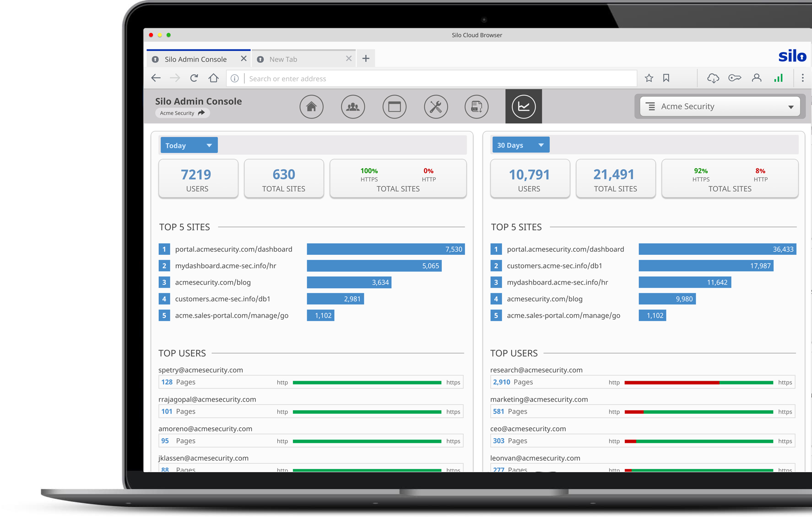Viewport: 812px width, 517px height.
Task: Click user marketing@acmesecurity.com
Action: pyautogui.click(x=539, y=399)
